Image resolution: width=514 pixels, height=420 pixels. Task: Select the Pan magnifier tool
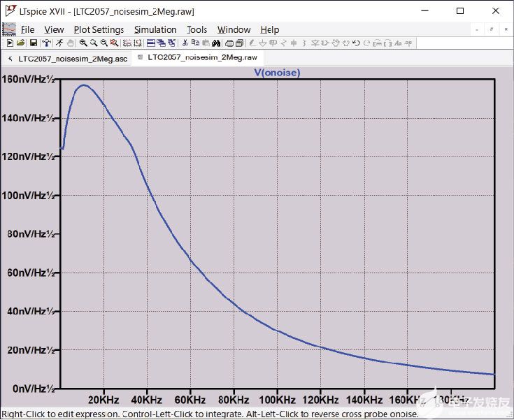pos(94,43)
